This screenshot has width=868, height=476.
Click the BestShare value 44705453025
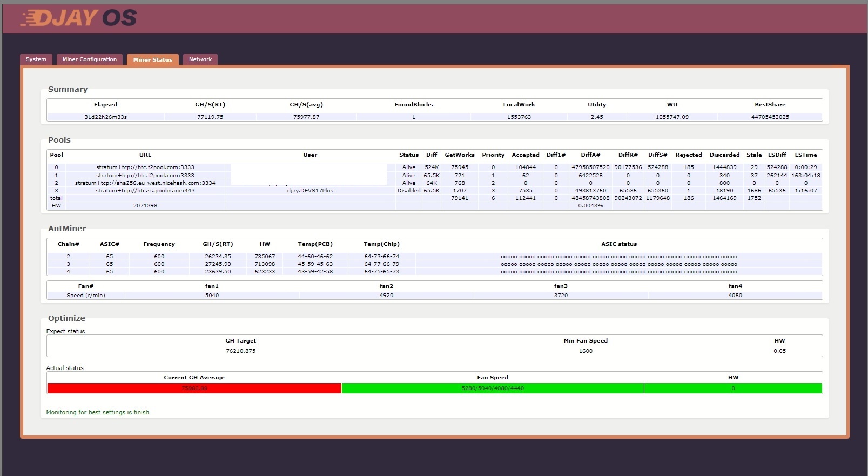(770, 117)
